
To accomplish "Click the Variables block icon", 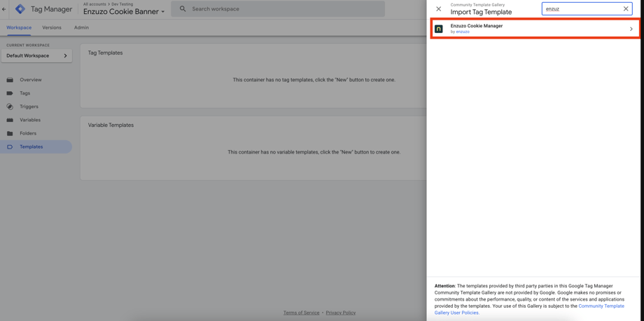I will pos(10,120).
